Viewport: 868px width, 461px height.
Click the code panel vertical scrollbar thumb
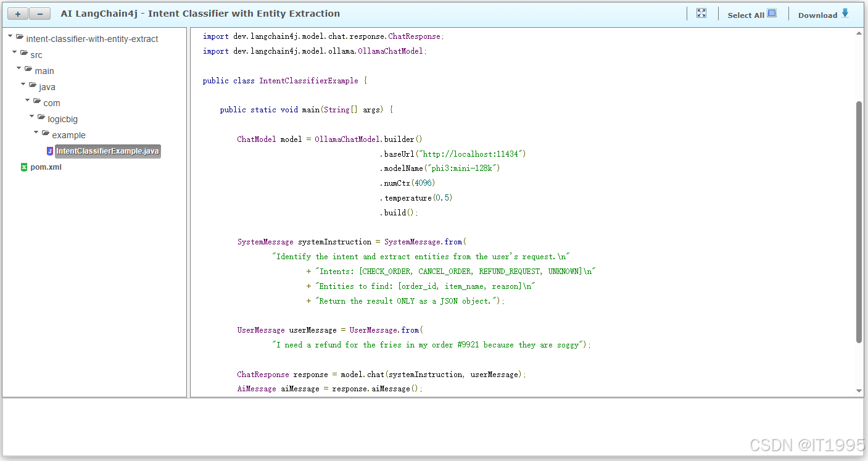[859, 222]
